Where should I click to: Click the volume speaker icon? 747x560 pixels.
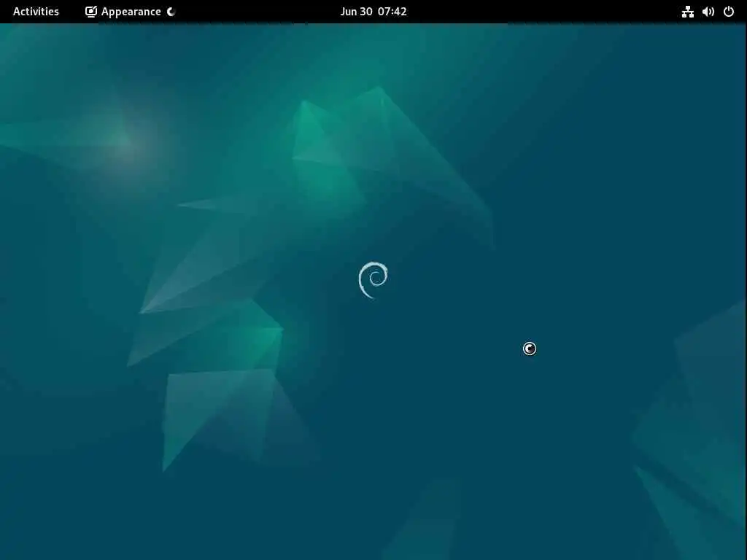(708, 12)
